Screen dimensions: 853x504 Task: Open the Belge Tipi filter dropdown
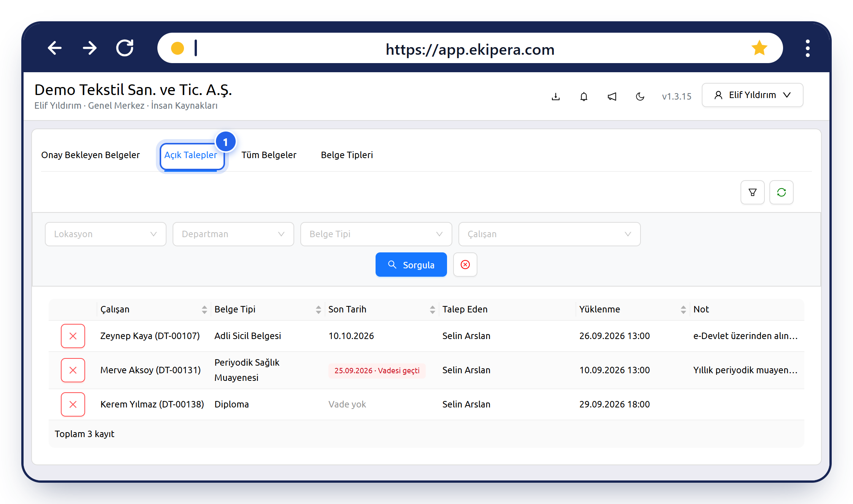point(376,234)
